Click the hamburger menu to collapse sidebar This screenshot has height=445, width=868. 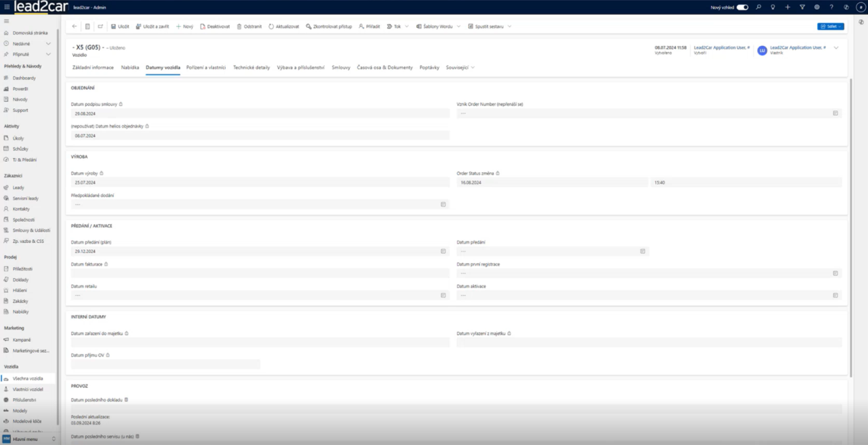(7, 21)
